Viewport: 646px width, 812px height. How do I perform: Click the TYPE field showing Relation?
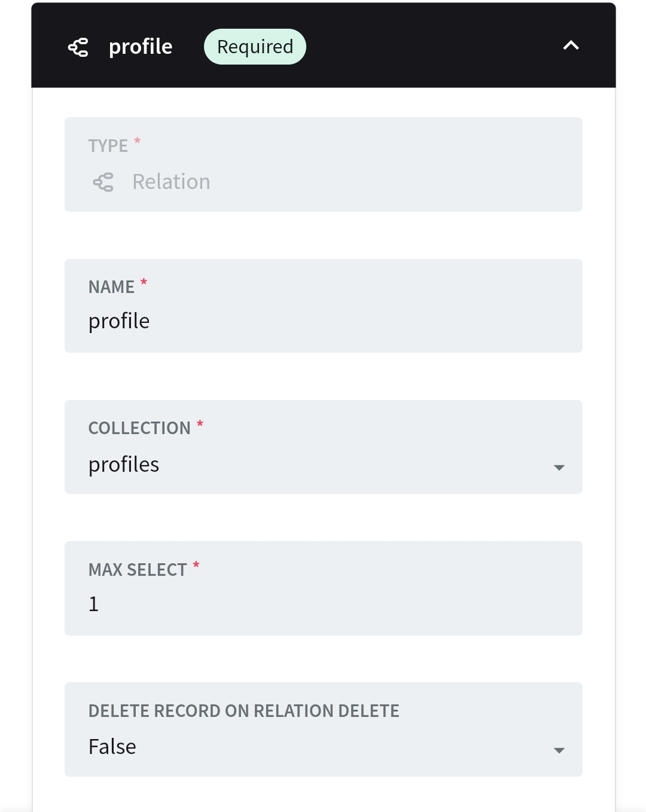(323, 182)
